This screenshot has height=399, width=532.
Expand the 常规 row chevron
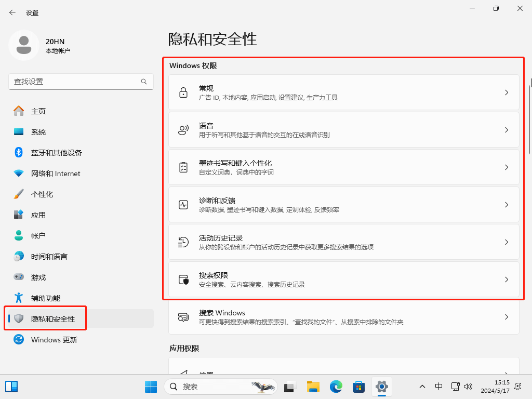coord(506,92)
